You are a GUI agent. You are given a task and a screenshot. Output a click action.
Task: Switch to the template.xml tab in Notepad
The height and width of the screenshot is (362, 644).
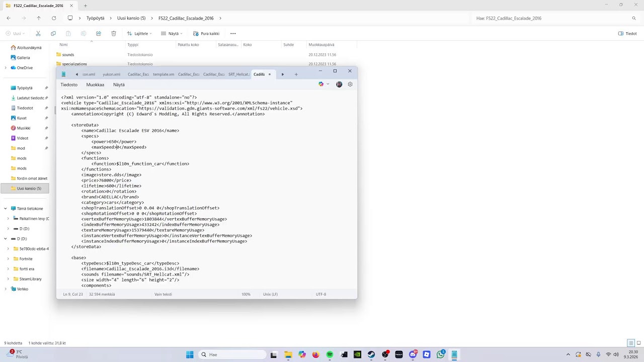164,74
